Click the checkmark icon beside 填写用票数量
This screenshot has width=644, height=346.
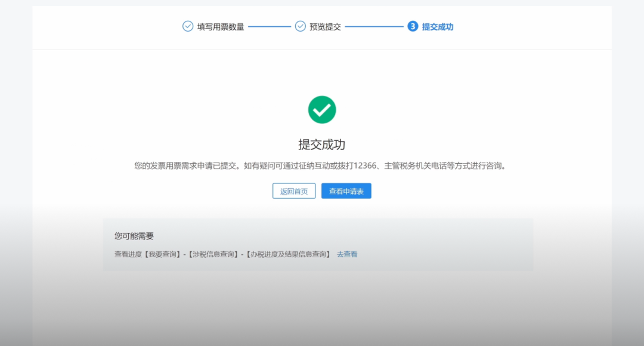point(188,26)
